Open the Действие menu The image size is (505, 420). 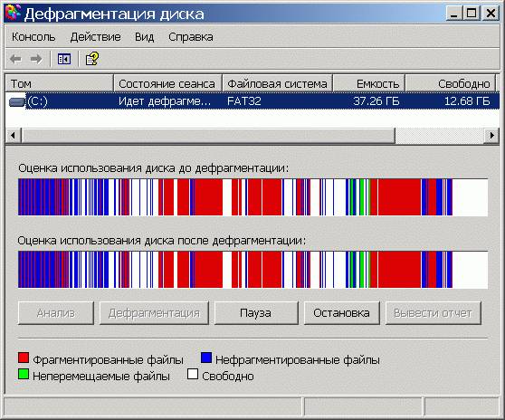click(x=95, y=37)
